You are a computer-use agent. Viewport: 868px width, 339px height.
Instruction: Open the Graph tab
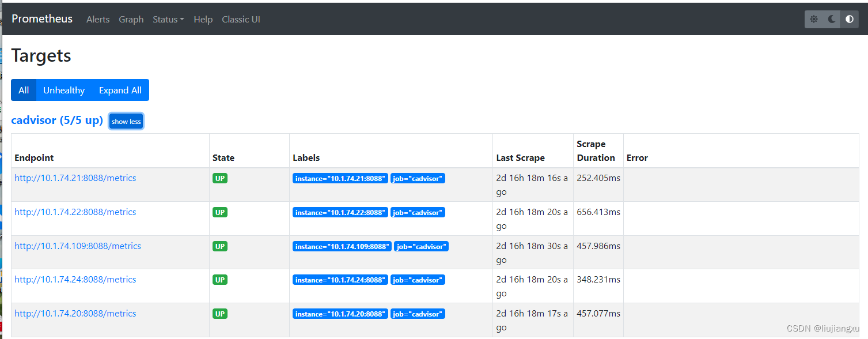pyautogui.click(x=131, y=19)
